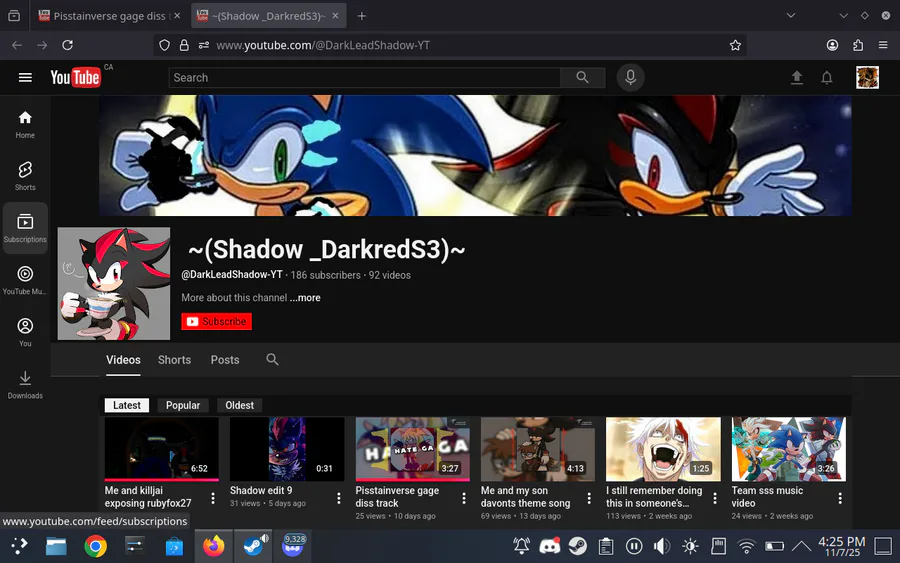Open the Videos channel tab
This screenshot has width=900, height=563.
tap(123, 359)
